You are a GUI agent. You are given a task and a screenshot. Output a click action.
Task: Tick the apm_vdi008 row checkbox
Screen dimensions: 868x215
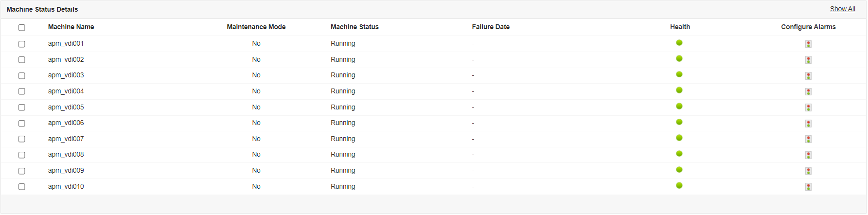[x=22, y=155]
